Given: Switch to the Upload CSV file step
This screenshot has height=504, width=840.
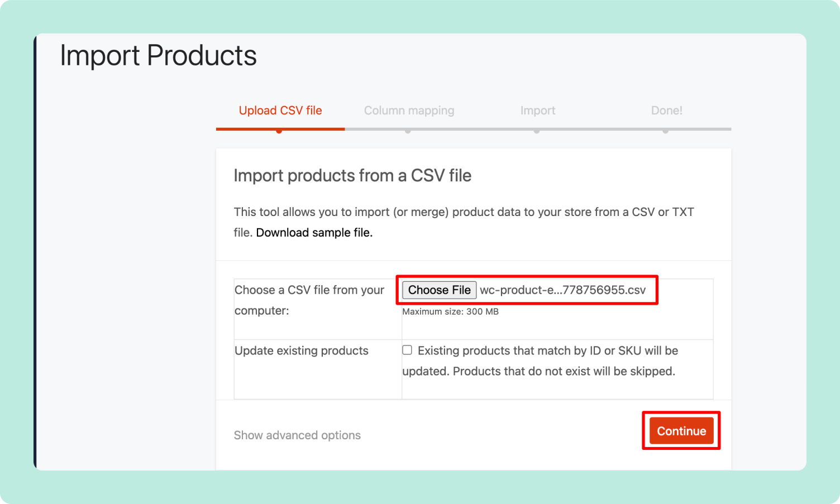Looking at the screenshot, I should pyautogui.click(x=280, y=110).
